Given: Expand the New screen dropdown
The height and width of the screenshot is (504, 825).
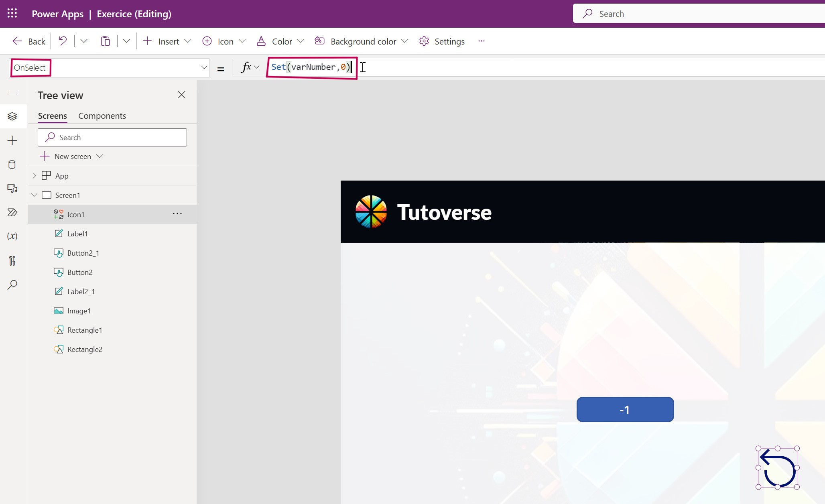Looking at the screenshot, I should (x=100, y=156).
